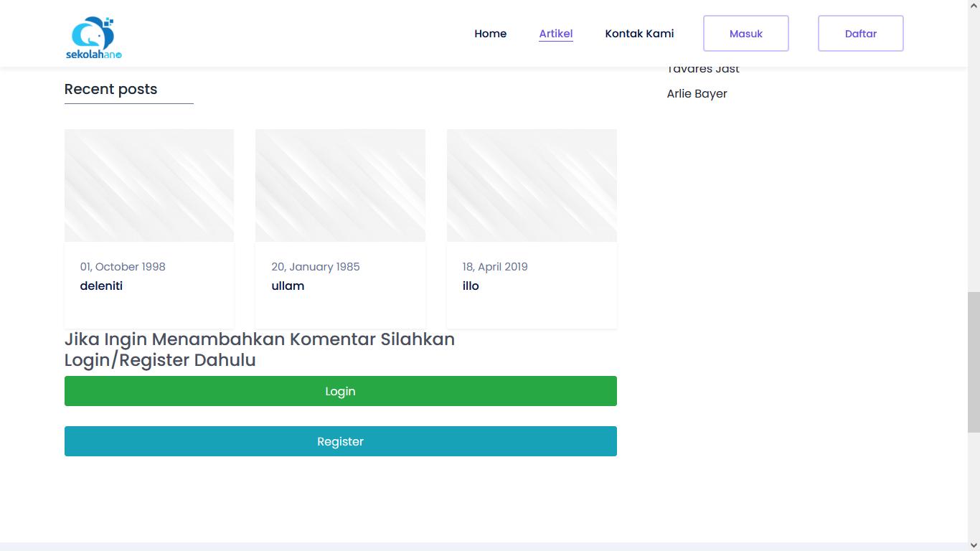
Task: Click the vertical page scrollbar thumb
Action: (974, 362)
